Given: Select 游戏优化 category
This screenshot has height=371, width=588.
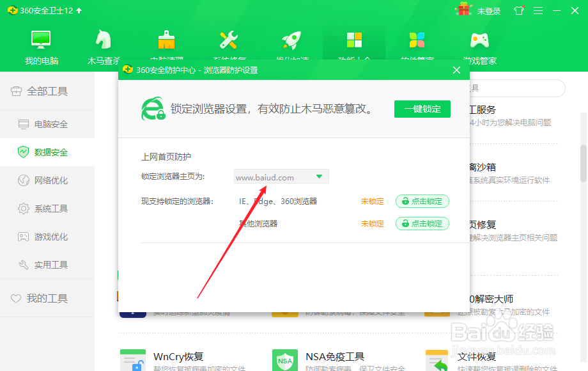Looking at the screenshot, I should (x=47, y=237).
